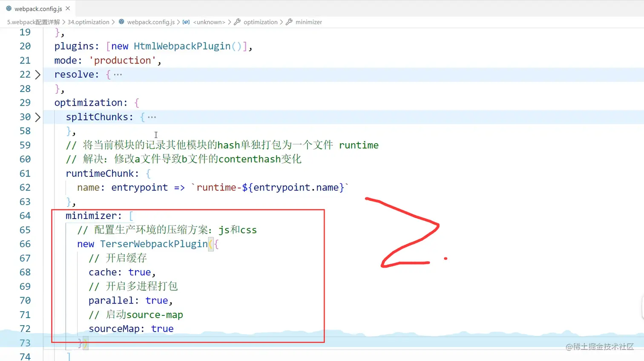The image size is (644, 361).
Task: Select the <unknown> breadcrumb symbol
Action: coord(209,22)
